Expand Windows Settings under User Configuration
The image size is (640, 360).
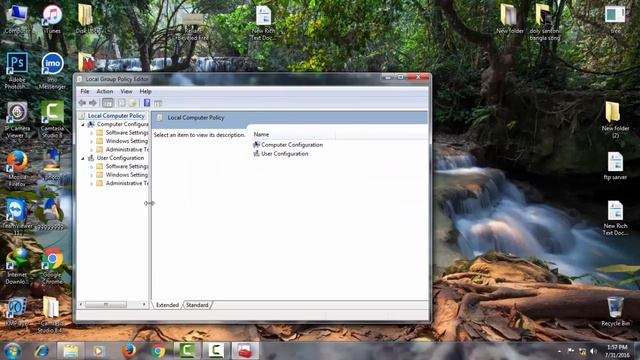click(91, 175)
